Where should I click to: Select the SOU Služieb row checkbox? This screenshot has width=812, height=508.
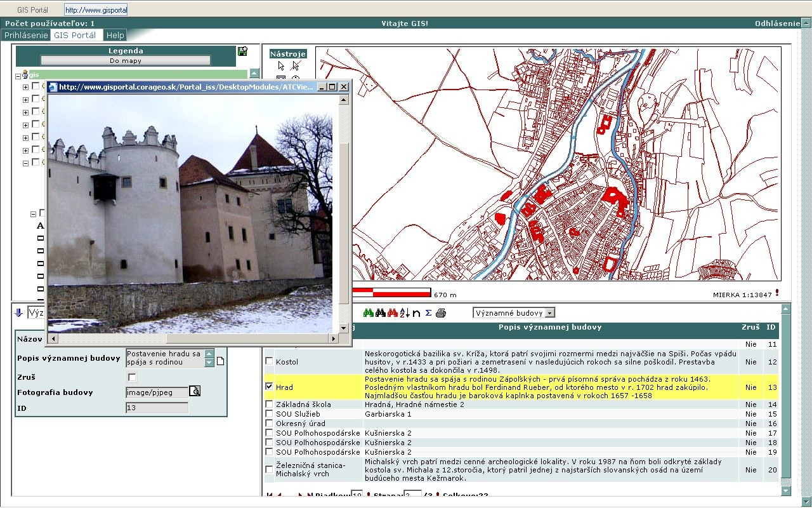click(x=270, y=413)
